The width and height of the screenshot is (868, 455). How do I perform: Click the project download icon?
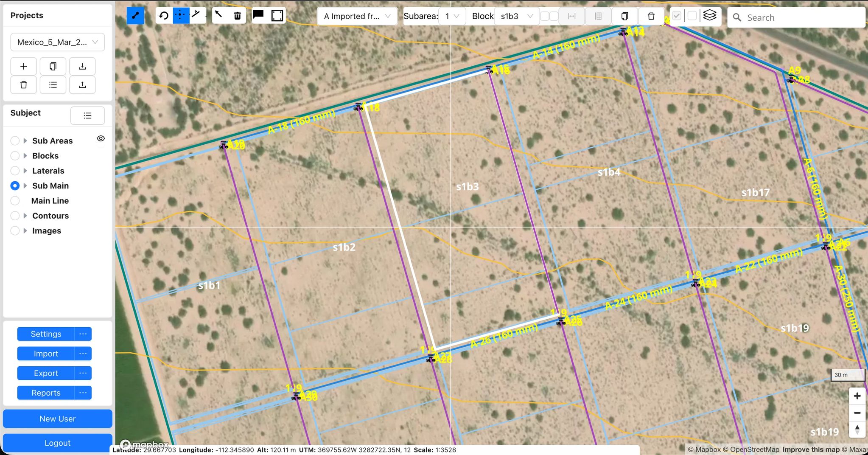point(82,66)
